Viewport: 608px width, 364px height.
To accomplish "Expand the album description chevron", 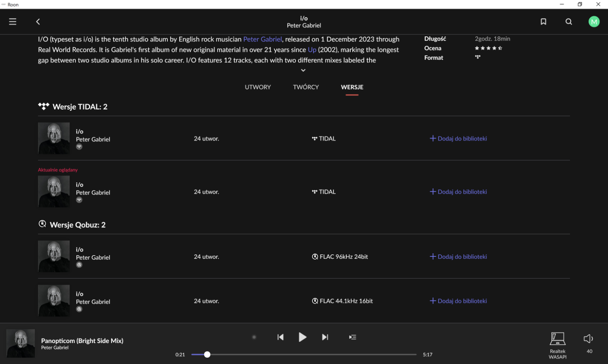I will click(303, 70).
